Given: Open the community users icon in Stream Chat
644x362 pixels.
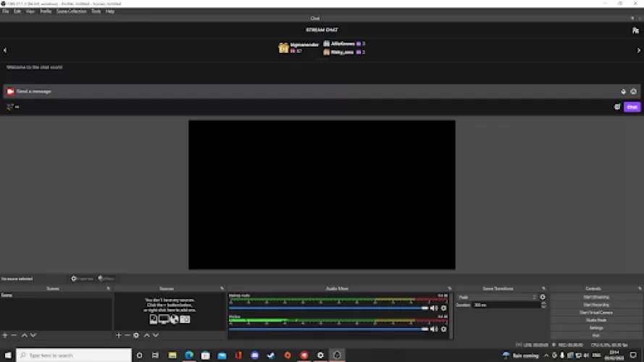Looking at the screenshot, I should 635,30.
